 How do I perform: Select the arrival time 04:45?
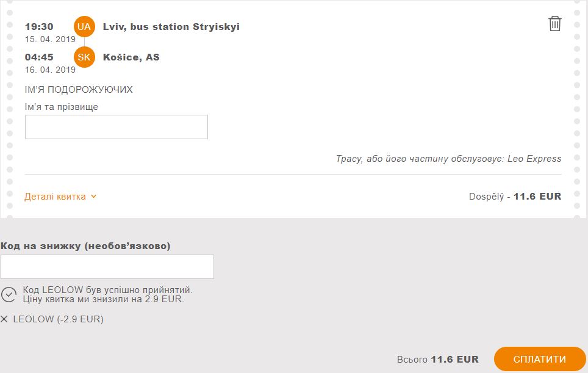click(x=39, y=57)
